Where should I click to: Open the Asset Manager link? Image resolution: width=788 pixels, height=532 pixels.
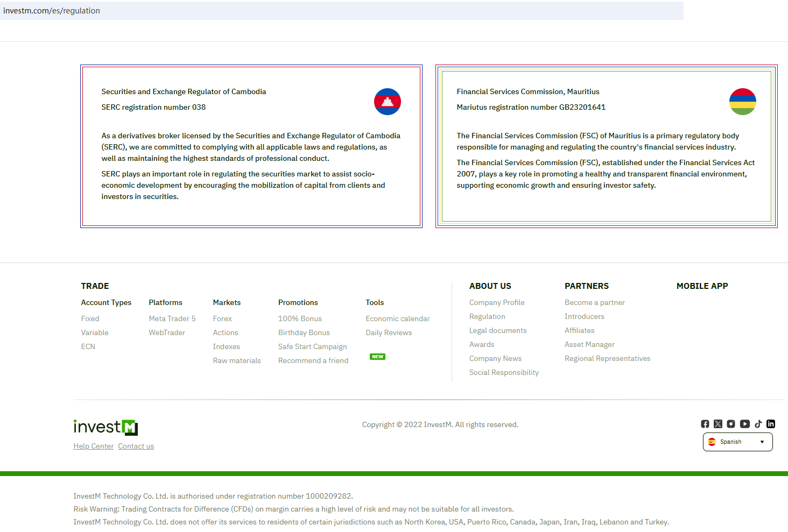(589, 344)
